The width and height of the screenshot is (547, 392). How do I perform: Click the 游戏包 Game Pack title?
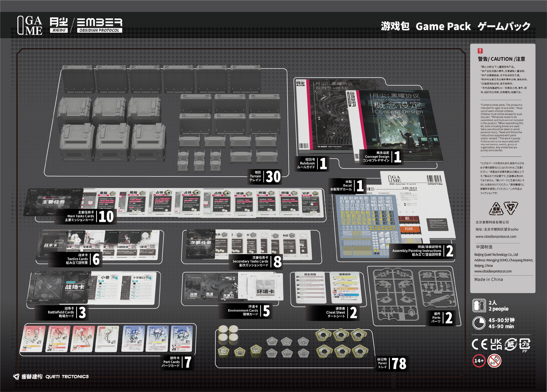456,26
